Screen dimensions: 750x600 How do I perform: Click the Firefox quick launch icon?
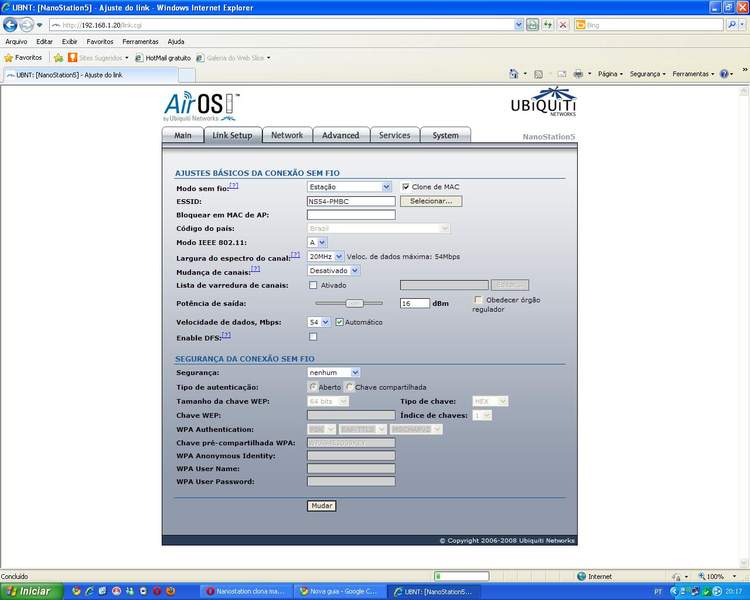tap(170, 591)
